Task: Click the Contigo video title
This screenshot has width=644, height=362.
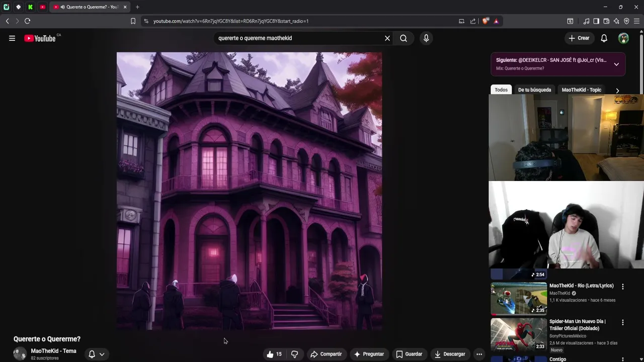Action: pos(557,359)
